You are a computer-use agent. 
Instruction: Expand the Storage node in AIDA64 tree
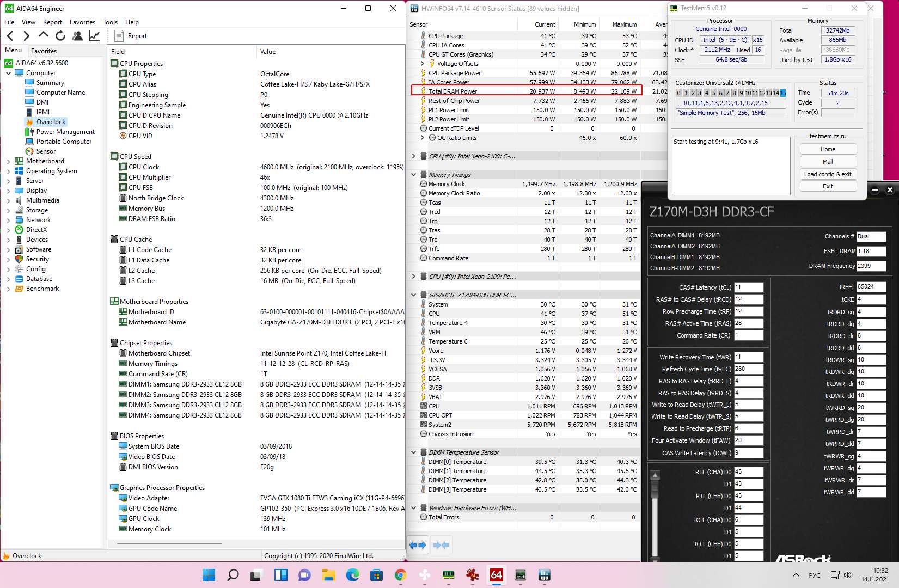pyautogui.click(x=8, y=210)
